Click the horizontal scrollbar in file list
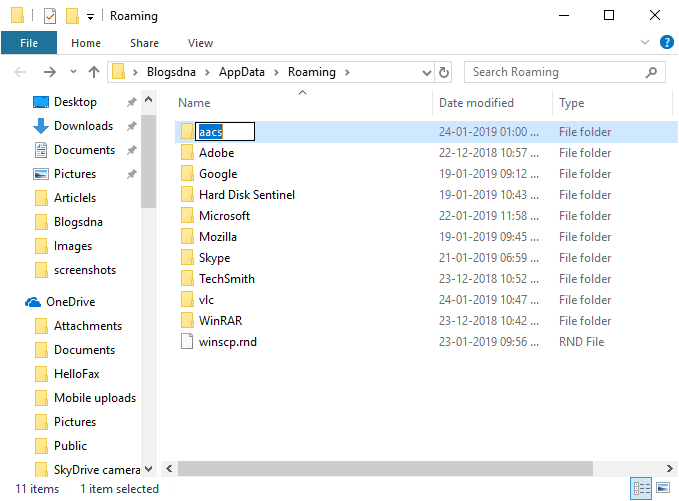The height and width of the screenshot is (501, 679). pos(400,468)
